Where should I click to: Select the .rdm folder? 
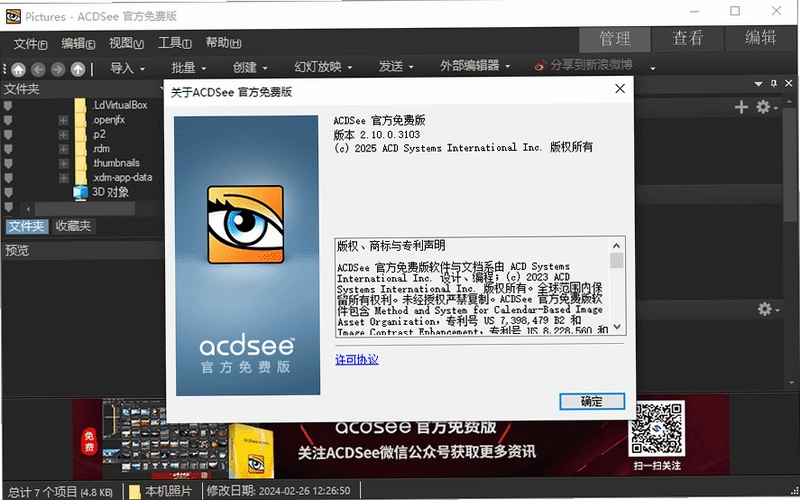tap(101, 148)
